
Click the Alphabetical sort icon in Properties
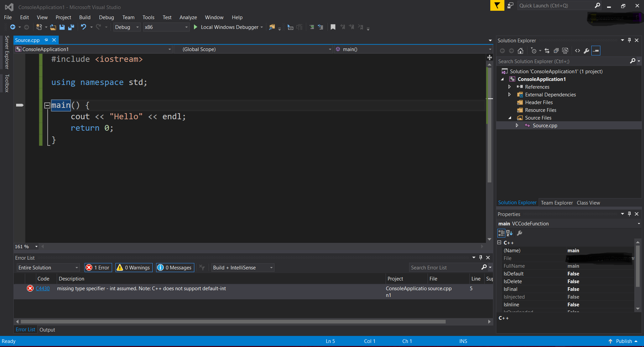point(509,233)
